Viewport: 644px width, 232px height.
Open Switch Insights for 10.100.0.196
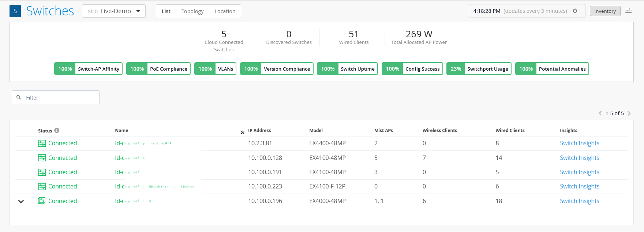click(580, 201)
